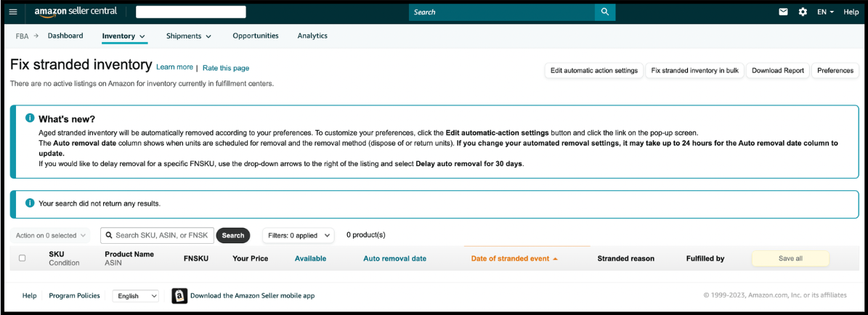
Task: Expand the Inventory menu dropdown
Action: coord(124,36)
